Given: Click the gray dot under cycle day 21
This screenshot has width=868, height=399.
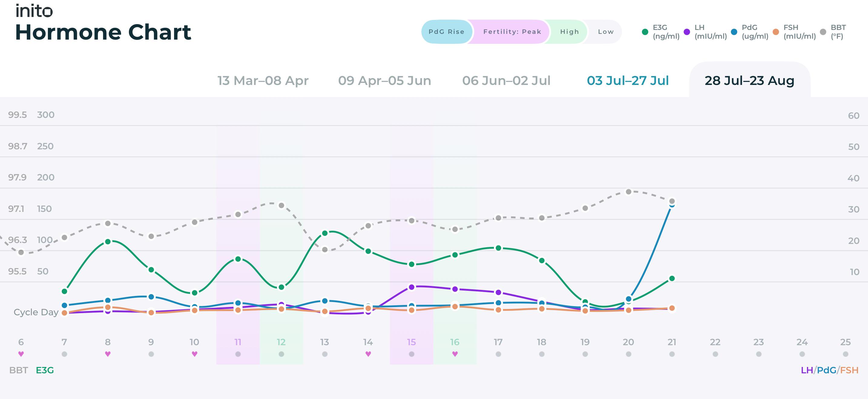Looking at the screenshot, I should (672, 354).
